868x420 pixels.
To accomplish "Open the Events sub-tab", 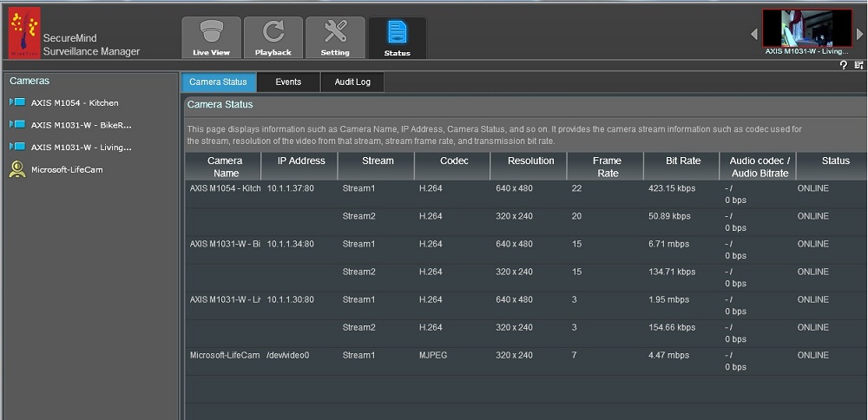I will (288, 82).
